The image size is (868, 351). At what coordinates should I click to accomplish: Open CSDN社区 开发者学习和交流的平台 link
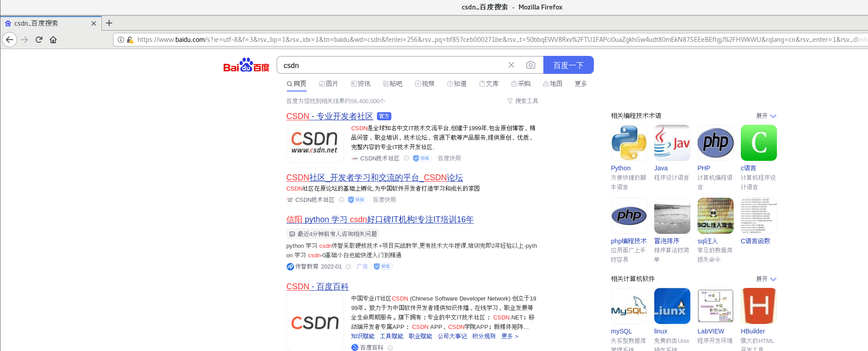tap(374, 178)
